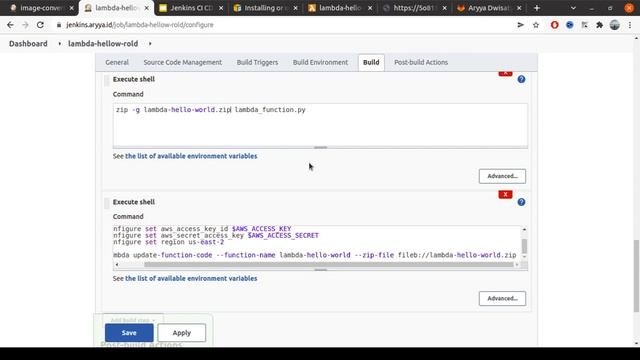
Task: Click Advanced for first Execute shell
Action: pyautogui.click(x=502, y=176)
